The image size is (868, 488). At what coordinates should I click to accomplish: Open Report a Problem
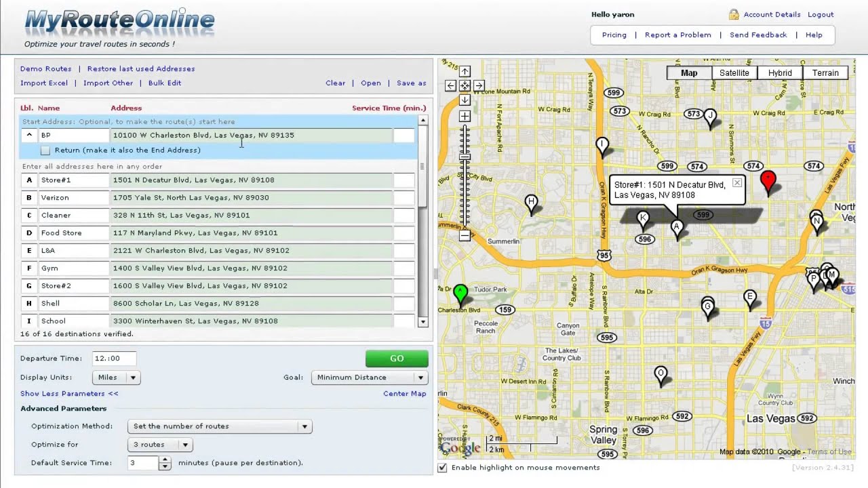point(678,35)
